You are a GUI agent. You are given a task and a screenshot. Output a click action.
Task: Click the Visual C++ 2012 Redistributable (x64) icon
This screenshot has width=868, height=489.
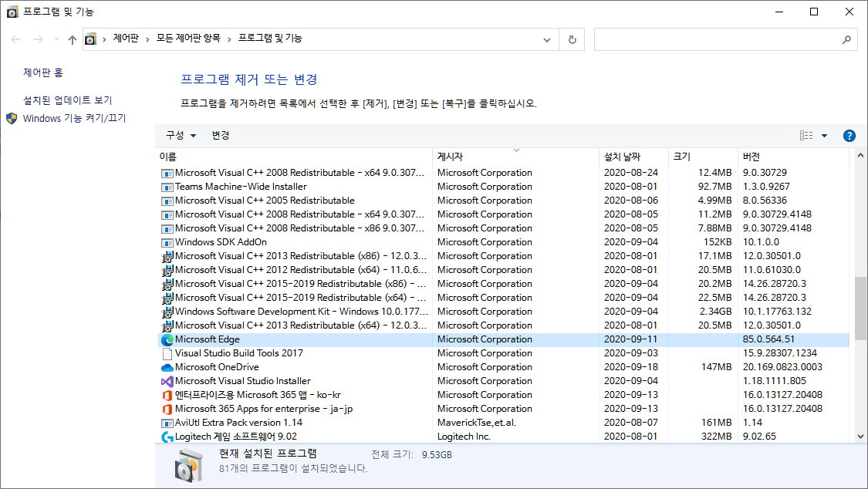click(167, 271)
